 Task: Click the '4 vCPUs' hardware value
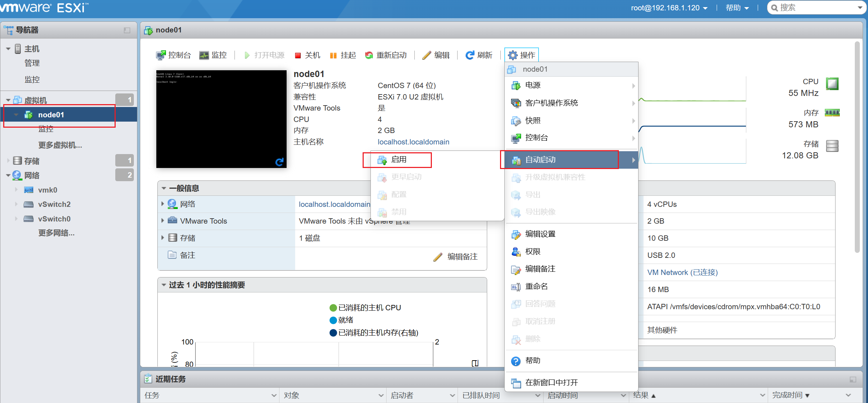(662, 204)
